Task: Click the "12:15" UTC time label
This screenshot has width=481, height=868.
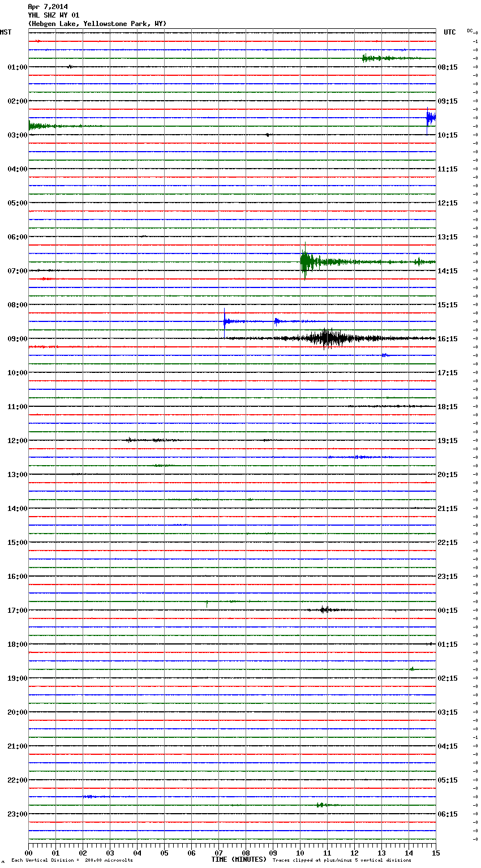Action: (448, 203)
